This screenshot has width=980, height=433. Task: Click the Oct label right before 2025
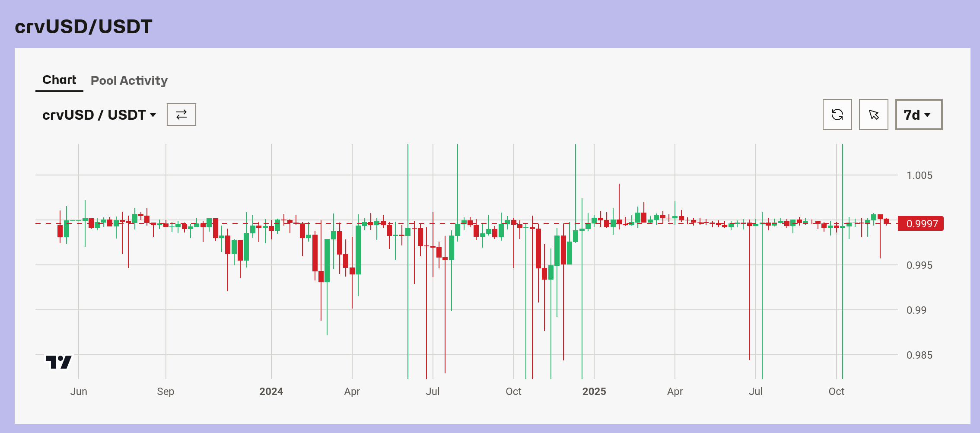coord(513,392)
